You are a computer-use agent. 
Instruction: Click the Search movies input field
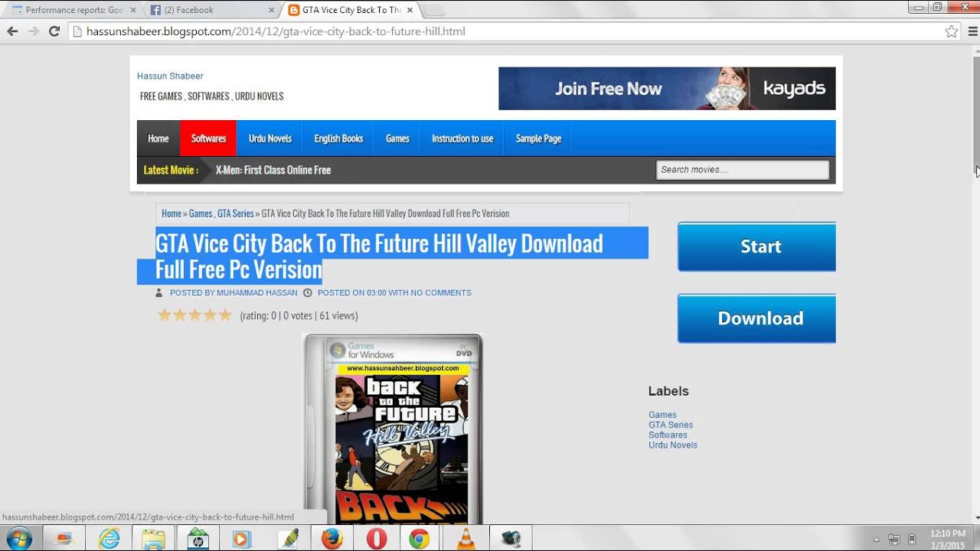pyautogui.click(x=743, y=170)
